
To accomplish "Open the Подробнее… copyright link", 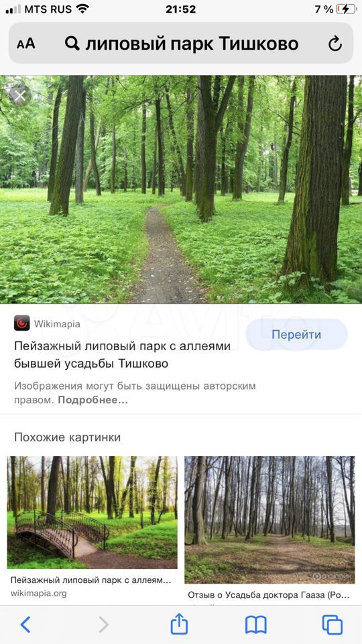I will (93, 400).
